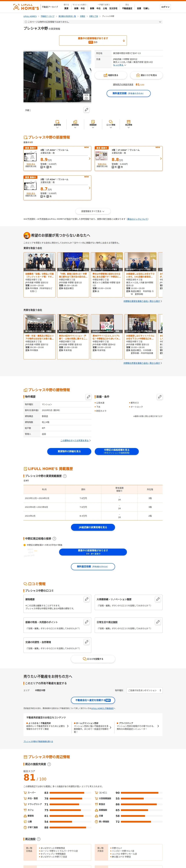Image resolution: width=186 pixels, height=868 pixels.
Task: Click the blue 募集中の部屋情報があります button
Action: click(93, 552)
